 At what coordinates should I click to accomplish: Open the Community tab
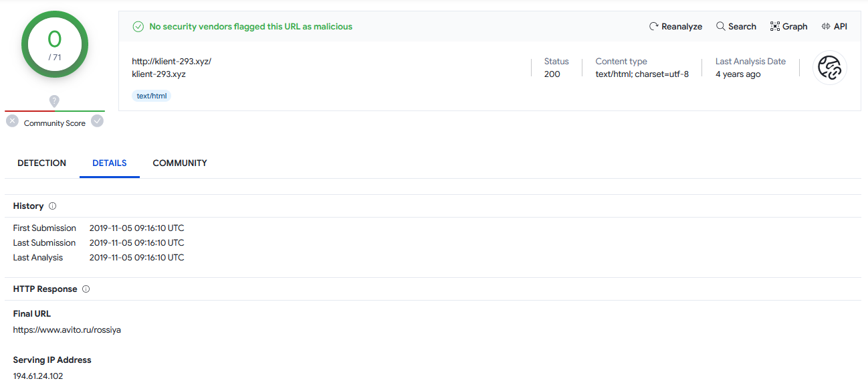tap(180, 163)
